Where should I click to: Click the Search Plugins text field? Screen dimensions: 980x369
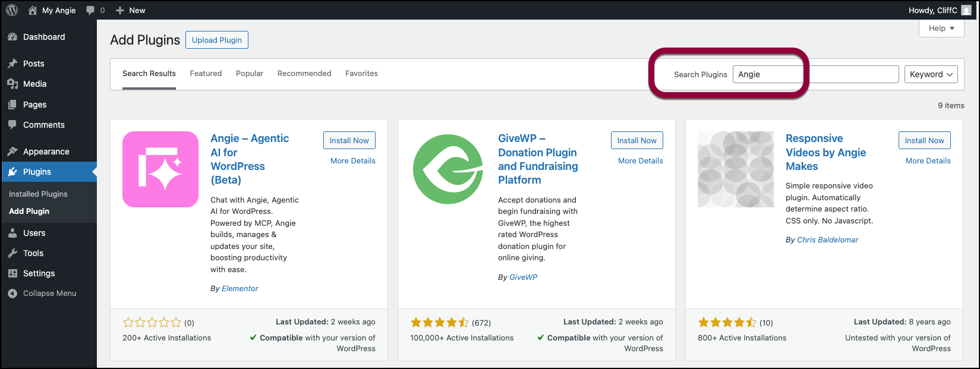click(x=815, y=74)
